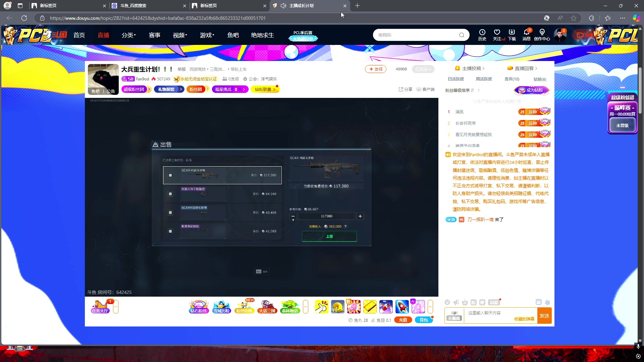Image resolution: width=644 pixels, height=362 pixels.
Task: Tick the checkbox for the 64,349 priced item
Action: click(170, 194)
